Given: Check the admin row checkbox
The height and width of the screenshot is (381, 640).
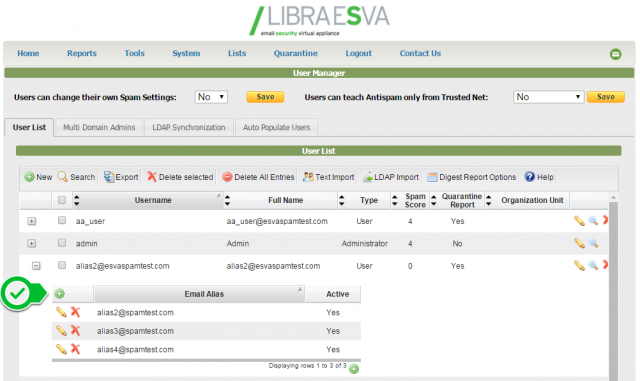Looking at the screenshot, I should tap(62, 243).
